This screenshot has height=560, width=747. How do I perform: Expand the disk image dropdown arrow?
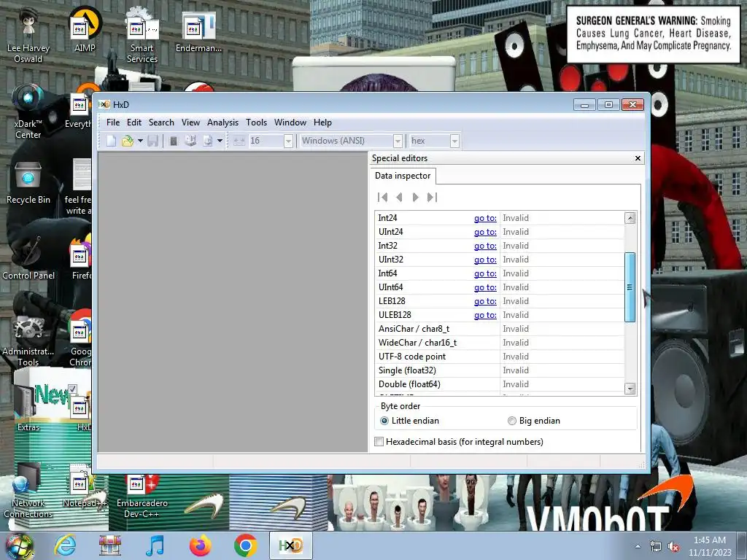coord(220,141)
